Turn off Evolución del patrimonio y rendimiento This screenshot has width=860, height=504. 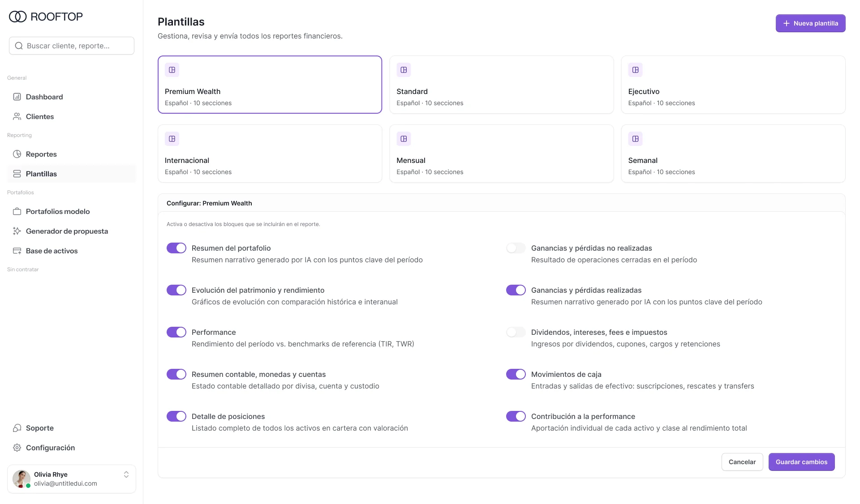pos(176,290)
